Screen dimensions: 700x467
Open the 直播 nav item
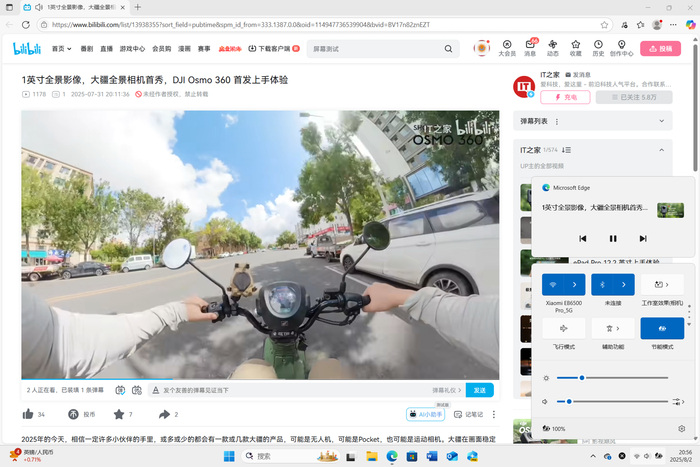point(106,49)
